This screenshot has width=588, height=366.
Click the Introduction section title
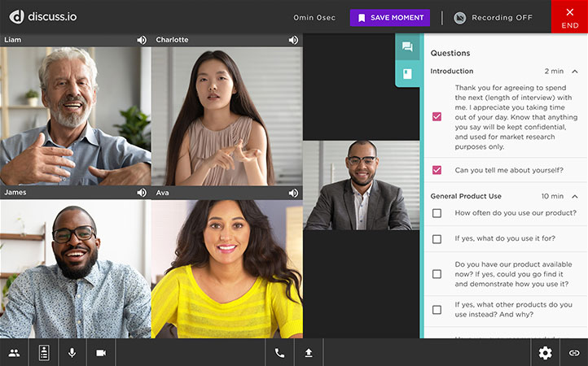(451, 72)
